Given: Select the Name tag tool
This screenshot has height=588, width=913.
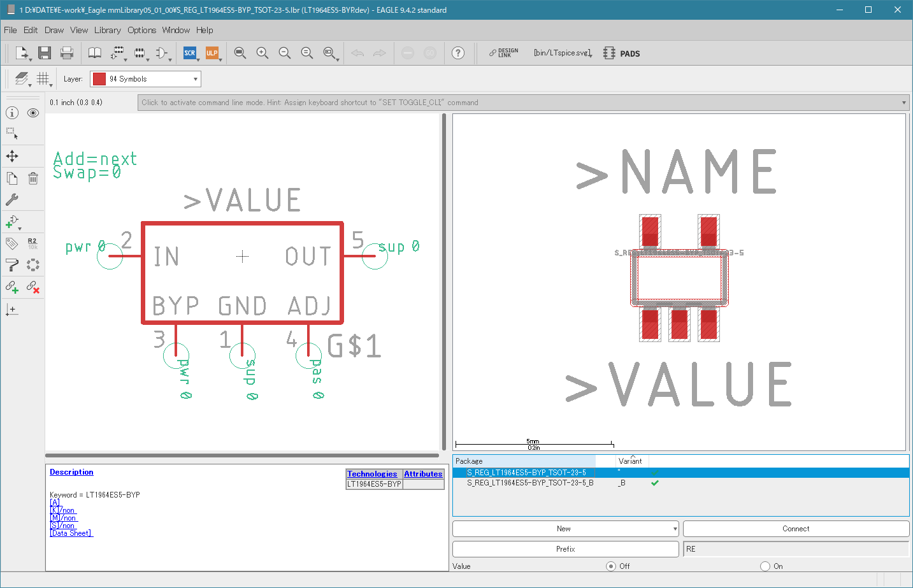Looking at the screenshot, I should coord(12,243).
